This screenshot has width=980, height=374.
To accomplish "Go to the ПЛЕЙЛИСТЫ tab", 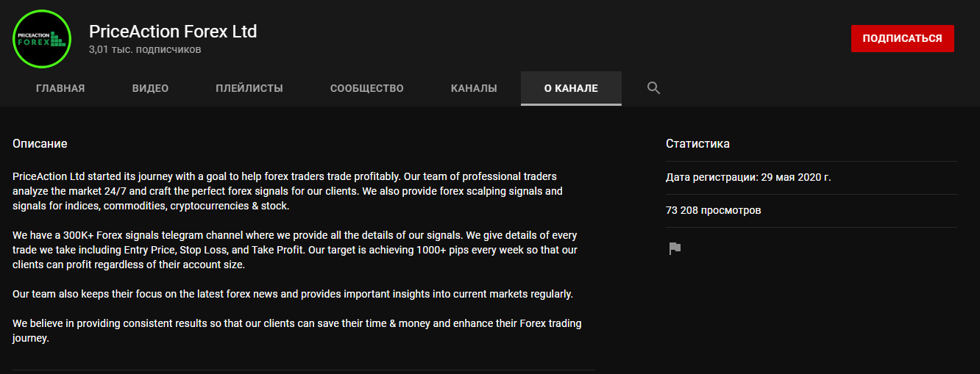I will point(249,88).
